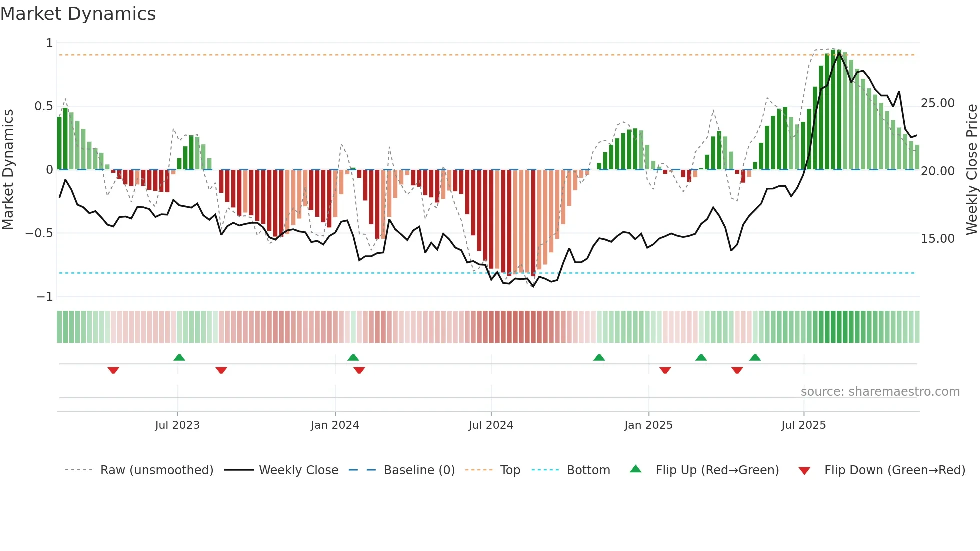Click the green legend triangle for Flip Up
This screenshot has width=980, height=551.
[635, 469]
